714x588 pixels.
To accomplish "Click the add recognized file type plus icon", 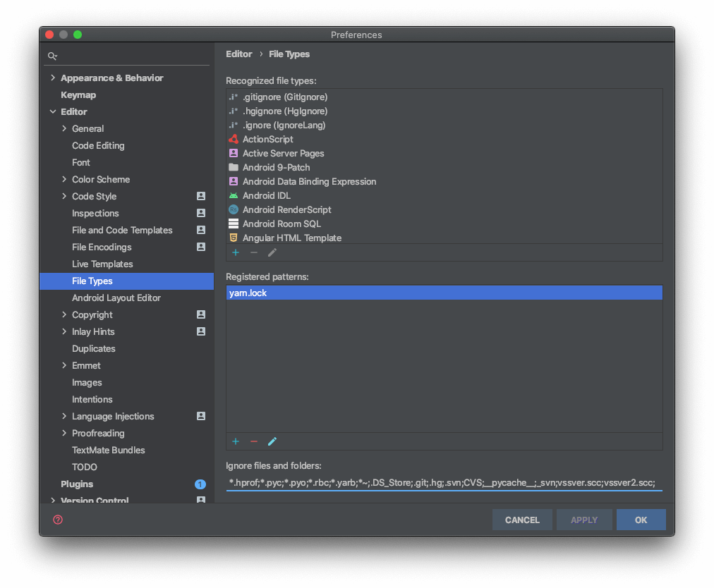I will (236, 252).
